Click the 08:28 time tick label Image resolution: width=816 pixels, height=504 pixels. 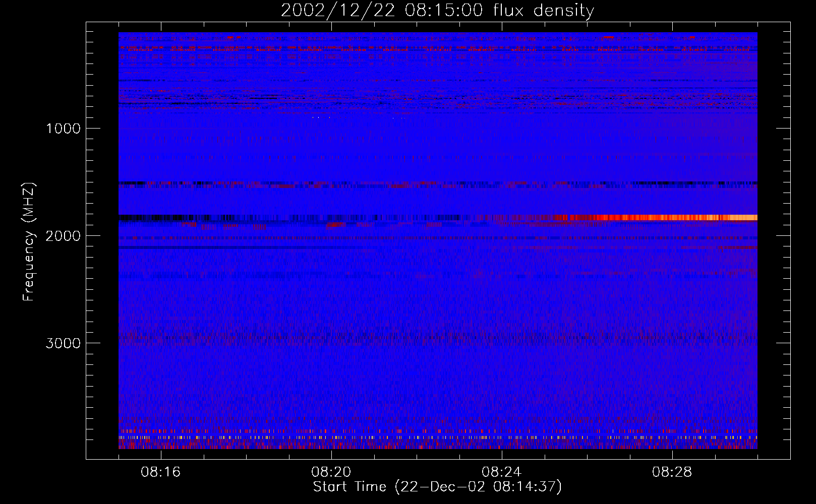672,472
